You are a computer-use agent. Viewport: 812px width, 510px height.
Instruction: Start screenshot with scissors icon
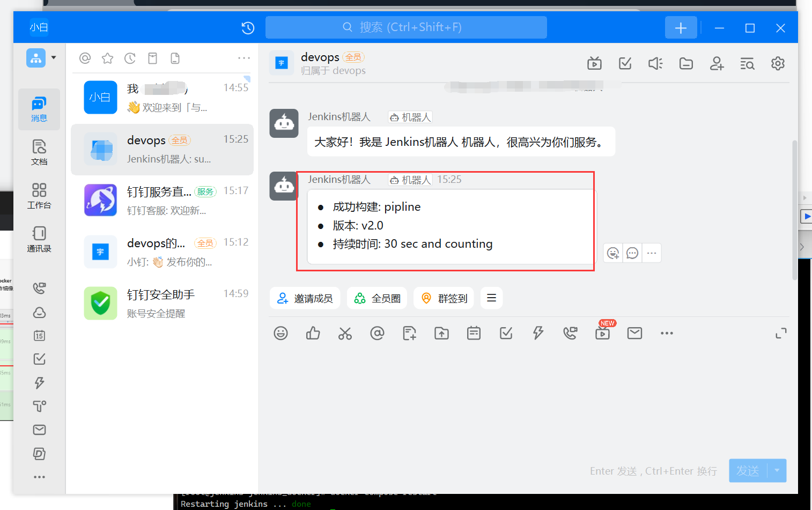345,333
